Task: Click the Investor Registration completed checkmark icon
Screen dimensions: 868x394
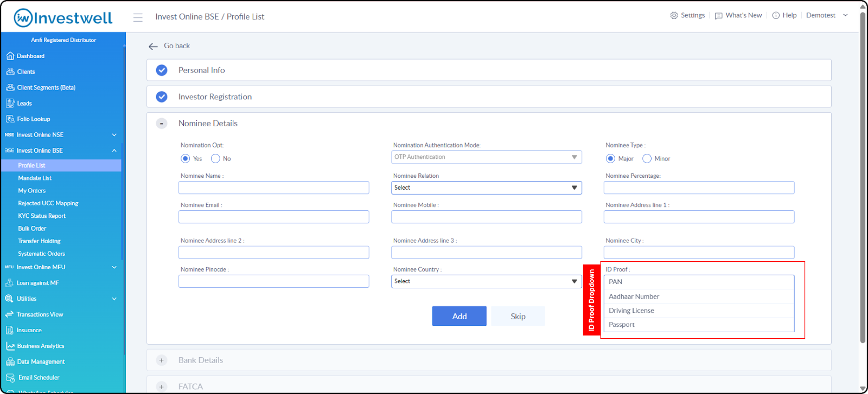Action: click(x=162, y=96)
